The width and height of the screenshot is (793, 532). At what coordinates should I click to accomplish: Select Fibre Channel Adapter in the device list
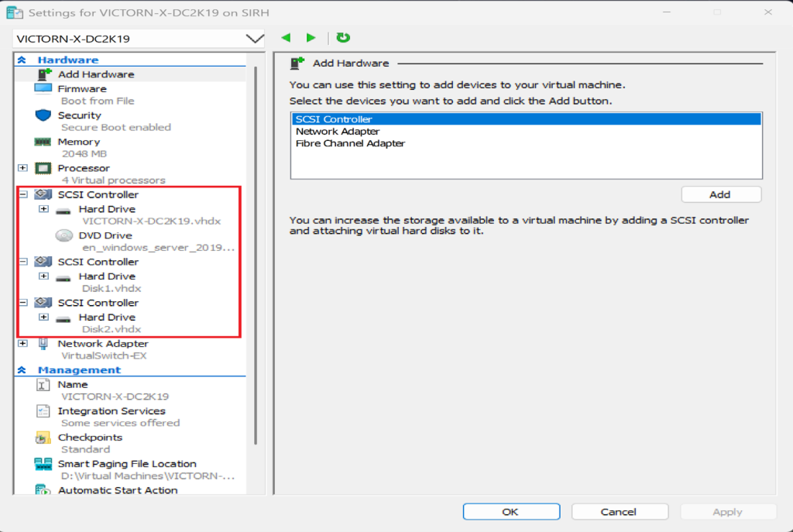click(350, 143)
